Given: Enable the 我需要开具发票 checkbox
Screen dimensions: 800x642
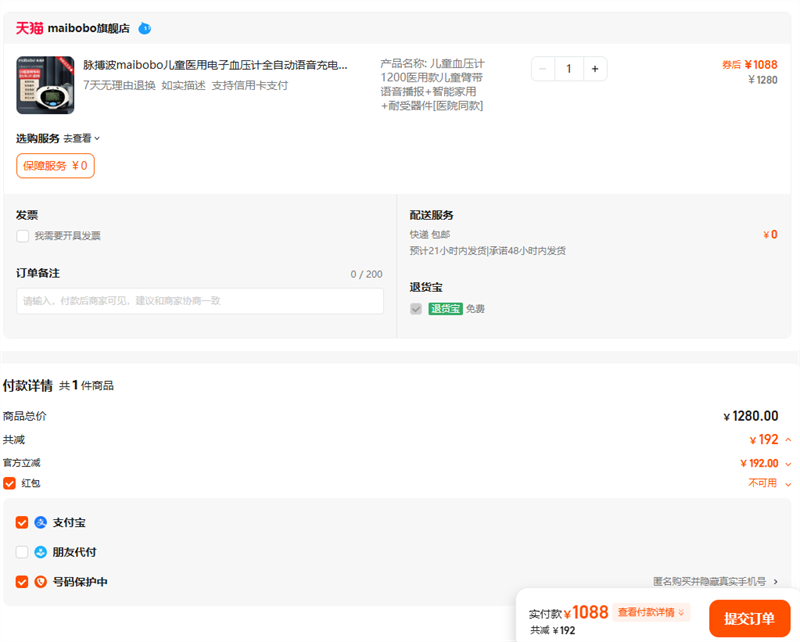Looking at the screenshot, I should coord(22,236).
